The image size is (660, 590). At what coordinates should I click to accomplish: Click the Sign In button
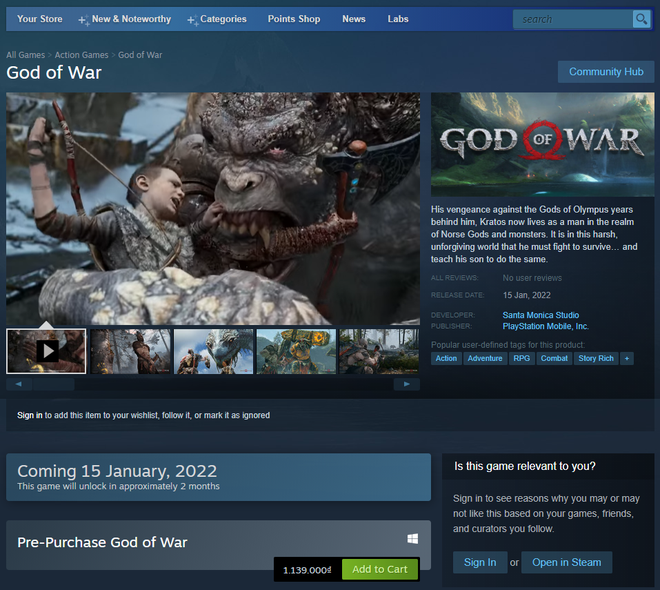[480, 563]
